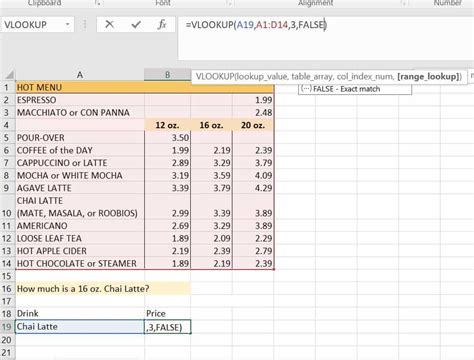Screen dimensions: 474x360
Task: Open Alignment group dialog launcher
Action: (404, 3)
